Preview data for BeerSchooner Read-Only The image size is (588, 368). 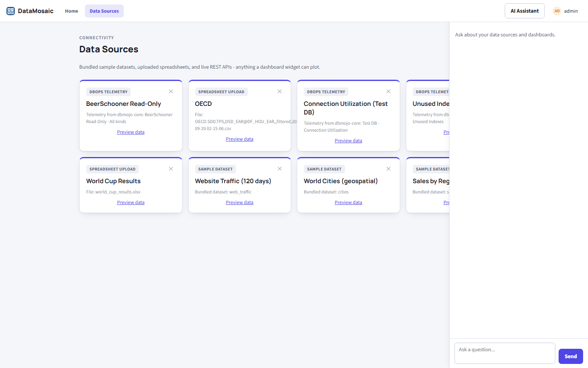pos(131,132)
